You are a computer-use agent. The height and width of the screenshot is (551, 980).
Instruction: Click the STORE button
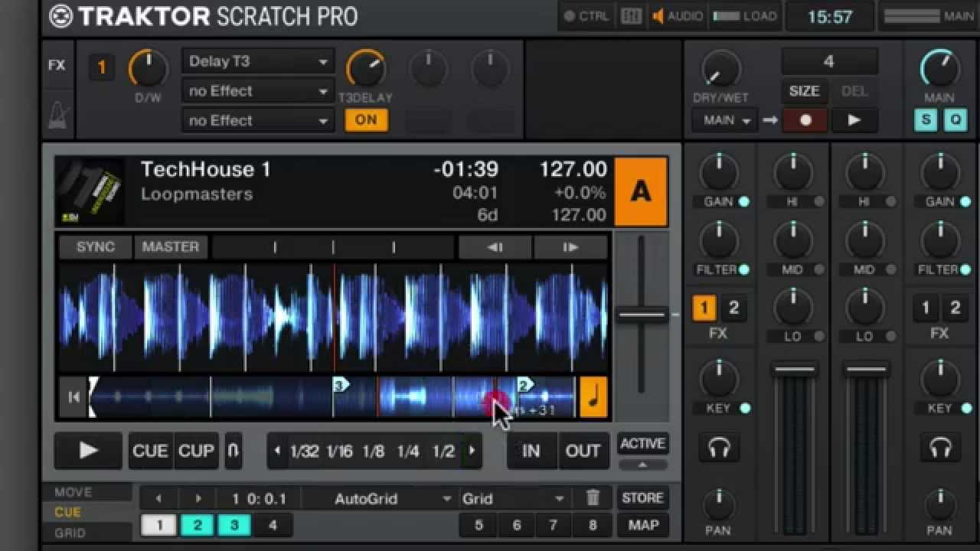[x=642, y=497]
